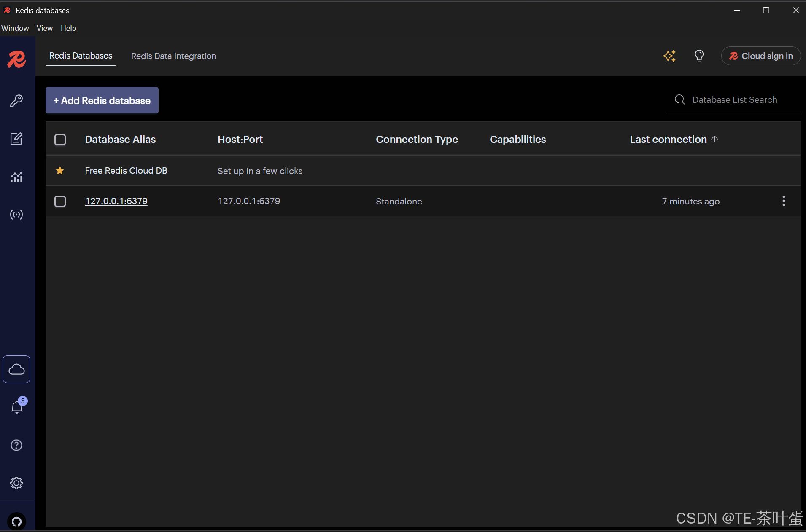
Task: Open the help question mark icon
Action: [x=16, y=445]
